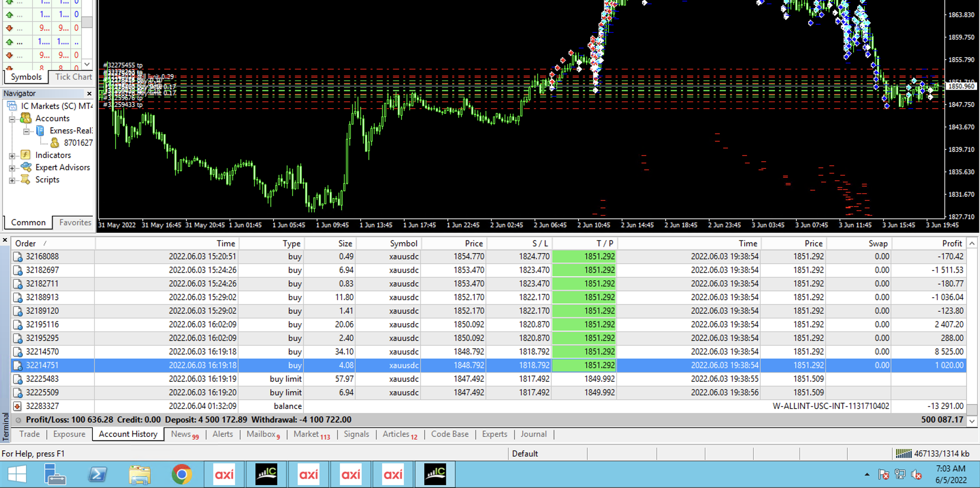Close the Navigator panel
980x488 pixels.
coord(89,94)
